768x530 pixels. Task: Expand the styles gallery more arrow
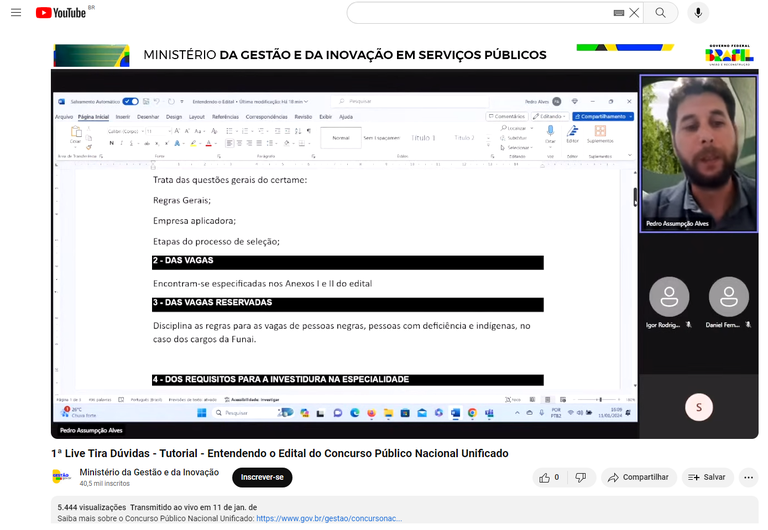click(x=488, y=146)
